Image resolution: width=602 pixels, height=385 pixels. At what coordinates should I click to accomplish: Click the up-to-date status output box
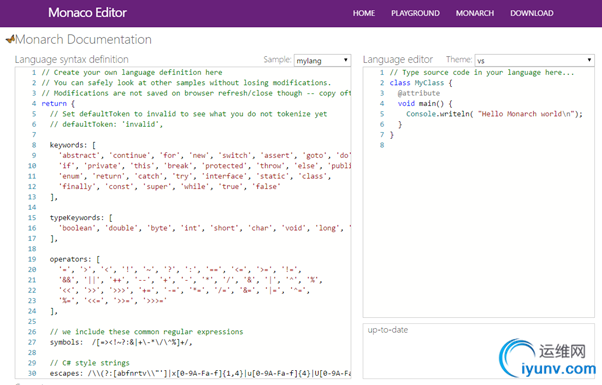tap(478, 351)
